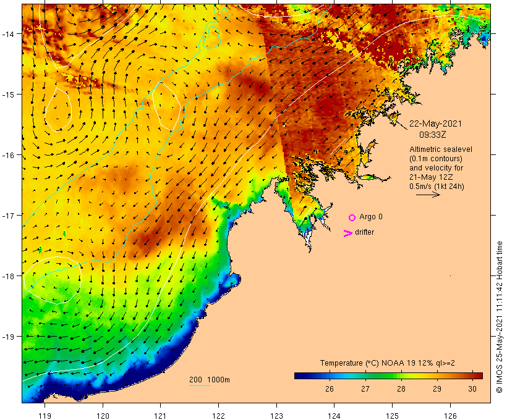
Task: Click the white eddy contour near 15.3°S 119.2°E
Action: [58, 109]
